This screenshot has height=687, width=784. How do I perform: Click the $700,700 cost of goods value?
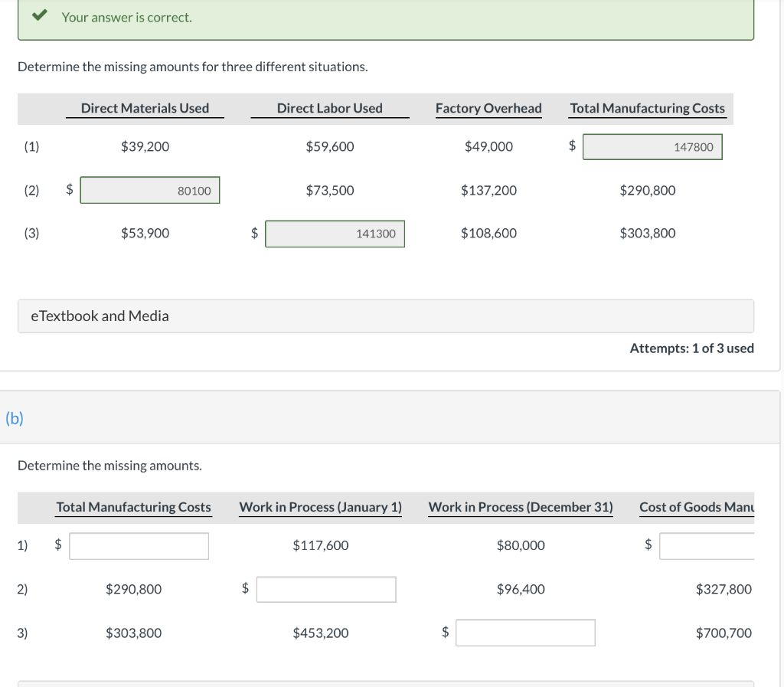(x=724, y=633)
